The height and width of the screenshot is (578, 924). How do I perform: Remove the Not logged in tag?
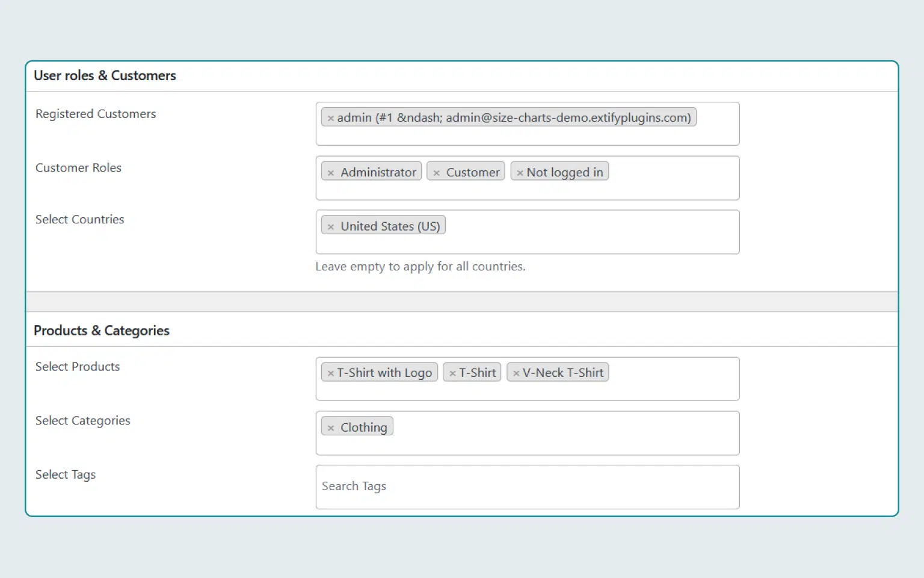pos(520,173)
